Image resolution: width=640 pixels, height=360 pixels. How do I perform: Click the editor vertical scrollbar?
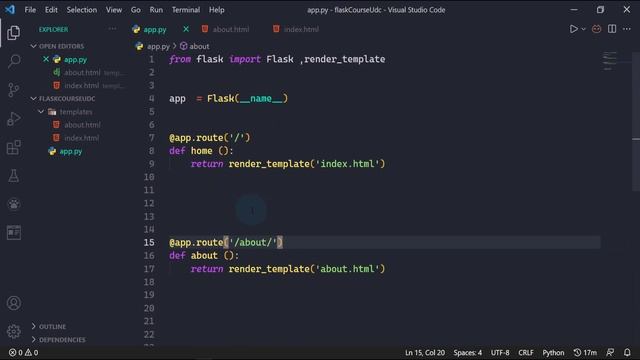pos(636,122)
